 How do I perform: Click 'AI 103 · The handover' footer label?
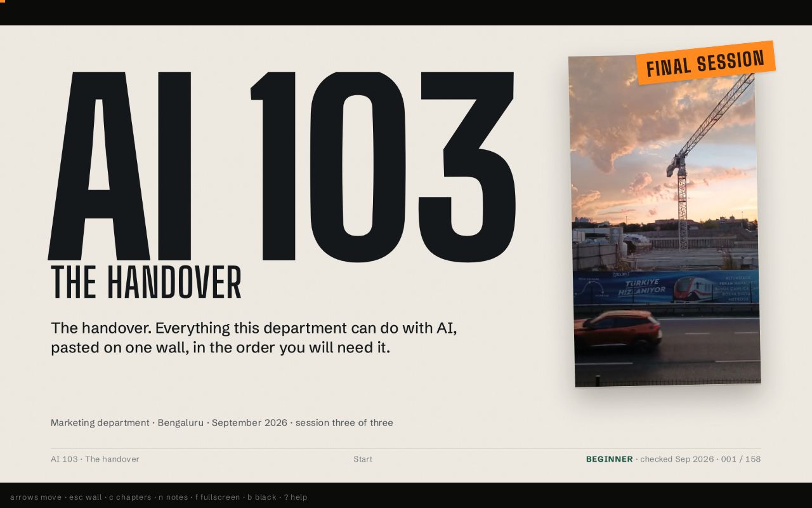coord(95,459)
